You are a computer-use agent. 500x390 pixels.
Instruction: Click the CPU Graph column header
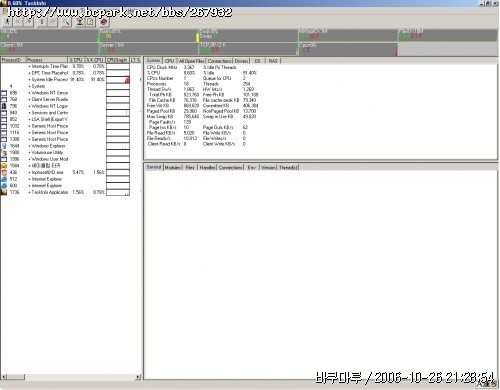(x=117, y=60)
